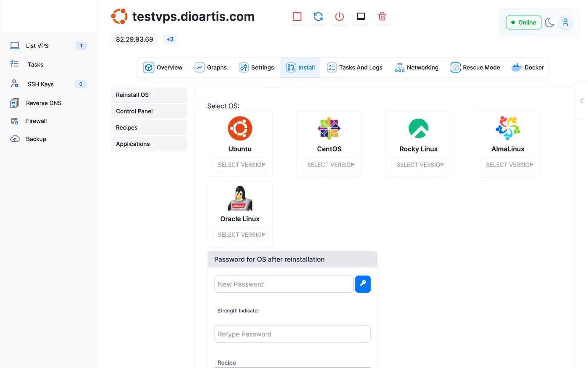588x368 pixels.
Task: Focus the New Password field
Action: click(x=284, y=284)
